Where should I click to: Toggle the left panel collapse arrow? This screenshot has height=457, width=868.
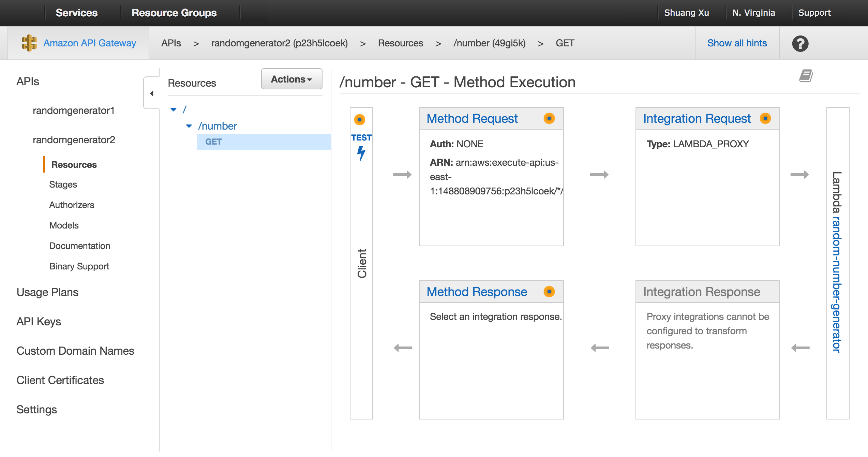(152, 93)
